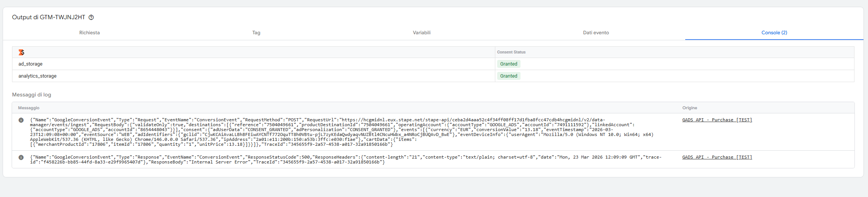Select the Variabili tab
868x197 pixels.
tap(422, 33)
